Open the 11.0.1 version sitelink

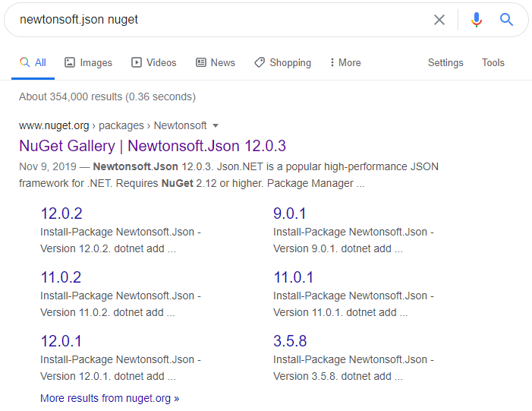coord(294,277)
